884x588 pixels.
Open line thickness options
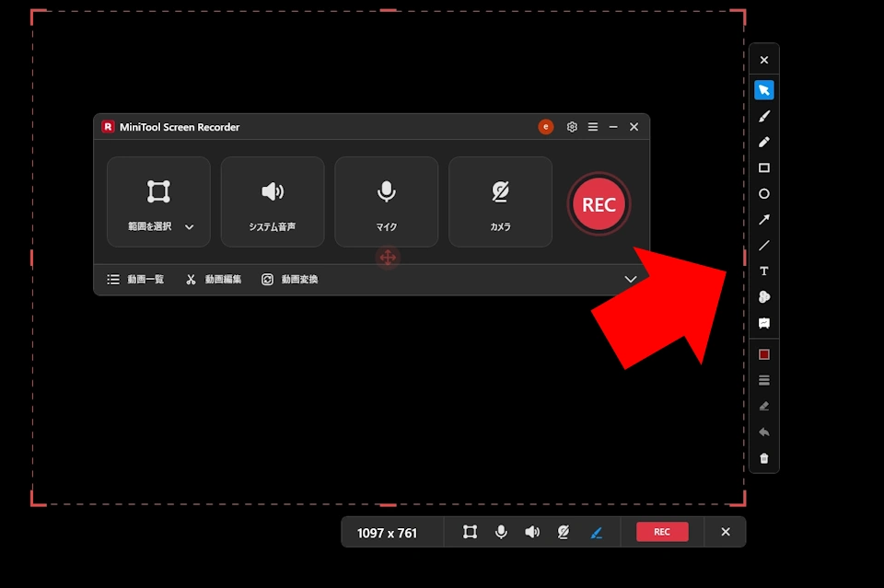(763, 379)
